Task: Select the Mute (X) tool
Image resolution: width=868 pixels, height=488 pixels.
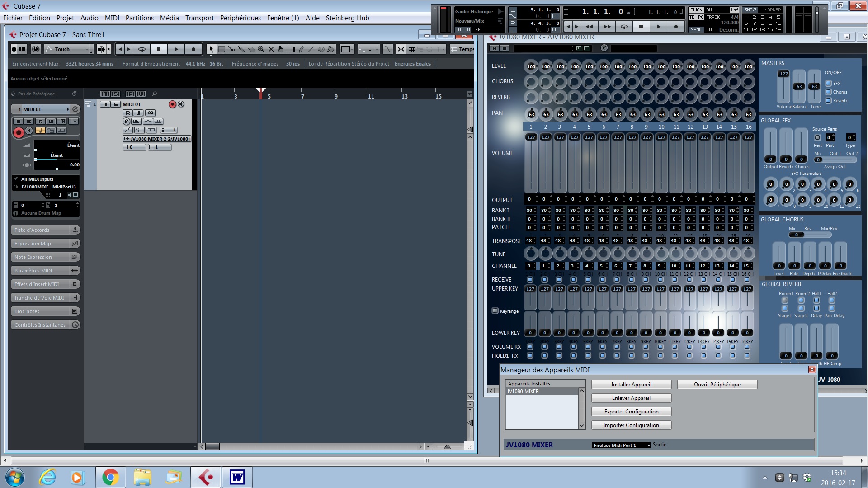Action: click(x=271, y=49)
